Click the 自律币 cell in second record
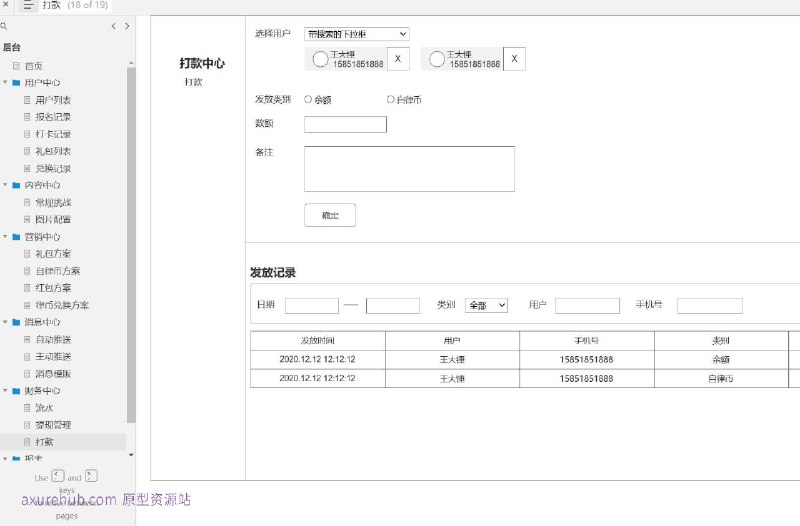Viewport: 800px width, 526px height. [x=721, y=379]
